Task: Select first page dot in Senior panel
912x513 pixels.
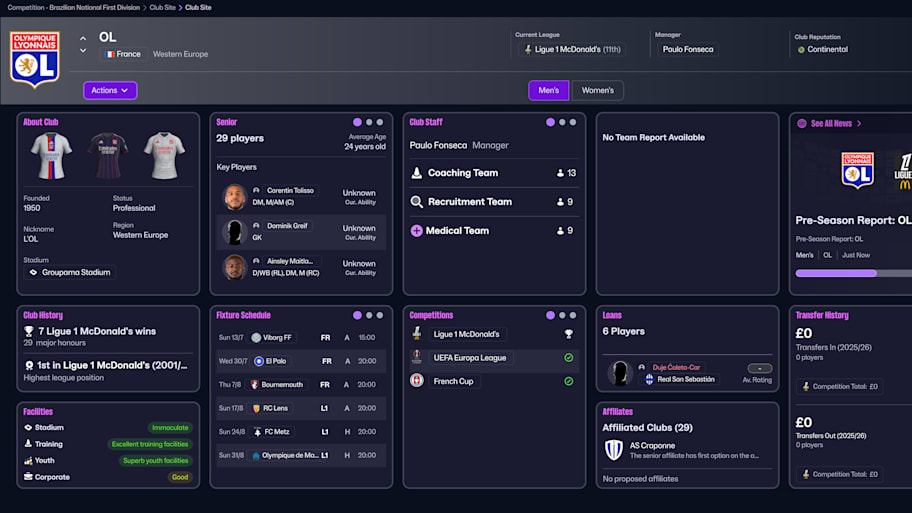Action: 357,122
